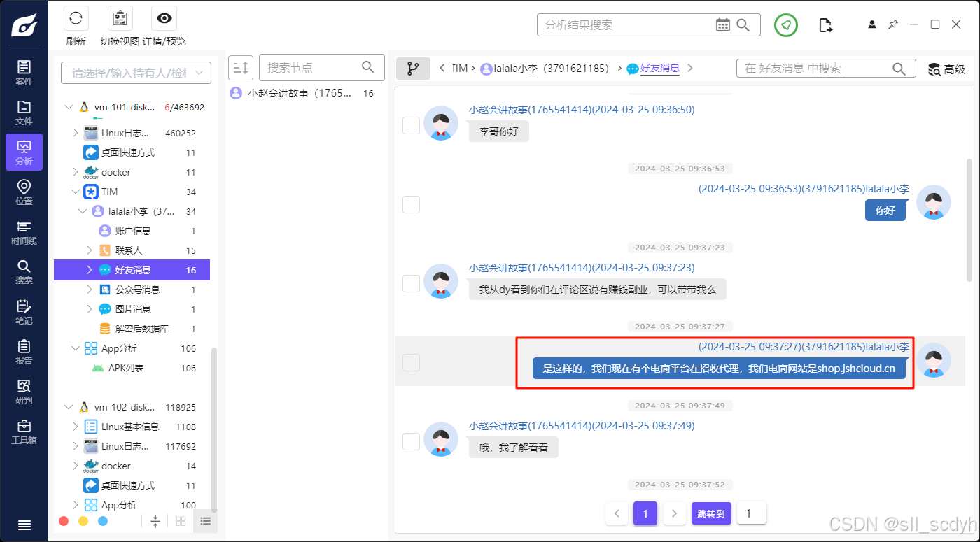The width and height of the screenshot is (980, 542).
Task: Open 详情/预览 eye icon
Action: tap(164, 19)
